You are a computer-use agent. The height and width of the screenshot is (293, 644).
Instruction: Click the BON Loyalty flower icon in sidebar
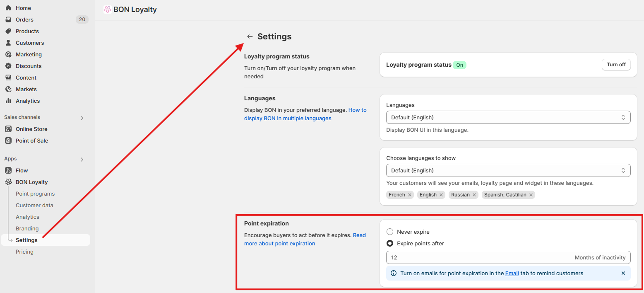pos(8,182)
